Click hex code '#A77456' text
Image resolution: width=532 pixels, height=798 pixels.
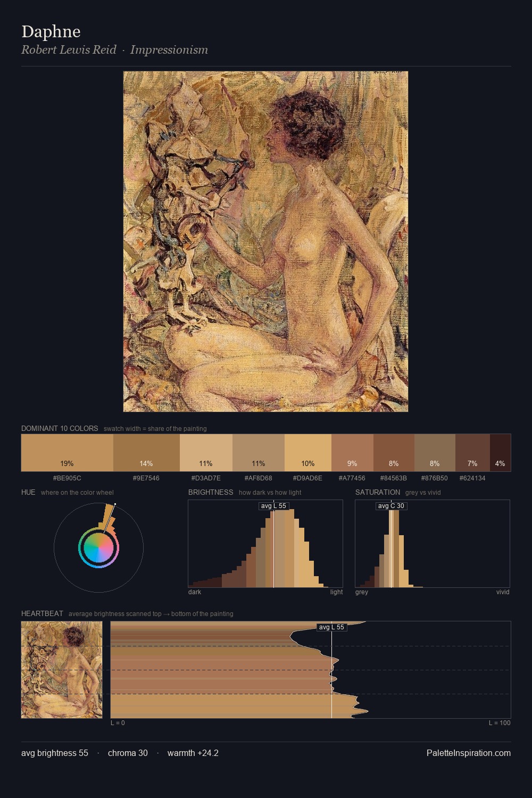pyautogui.click(x=352, y=478)
